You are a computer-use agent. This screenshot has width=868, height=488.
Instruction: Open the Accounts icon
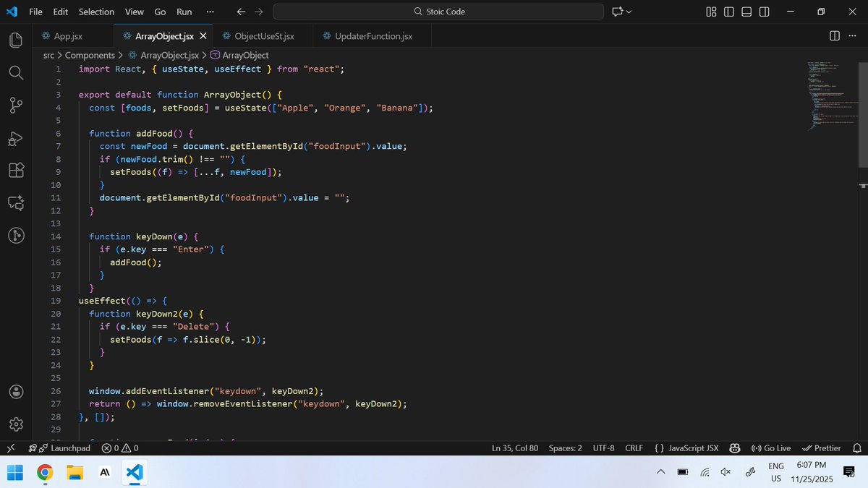16,392
